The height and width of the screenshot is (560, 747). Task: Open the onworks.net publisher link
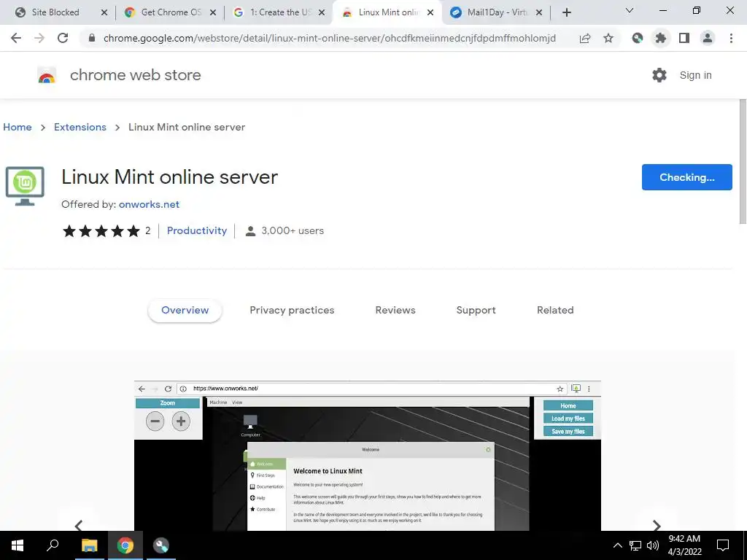point(149,204)
